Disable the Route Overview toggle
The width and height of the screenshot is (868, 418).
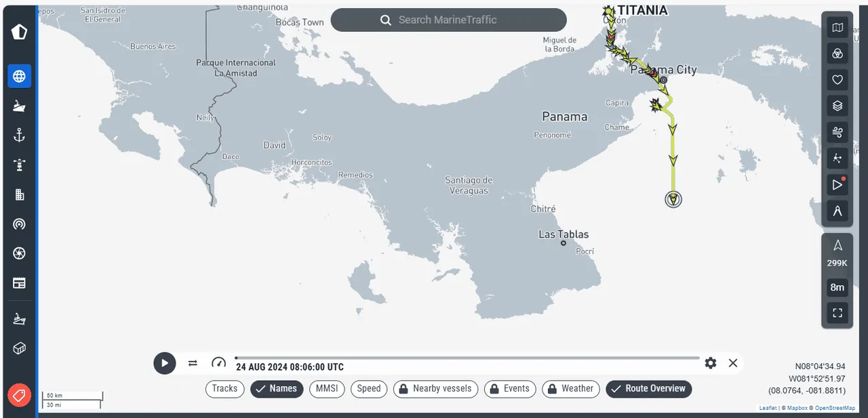[649, 389]
